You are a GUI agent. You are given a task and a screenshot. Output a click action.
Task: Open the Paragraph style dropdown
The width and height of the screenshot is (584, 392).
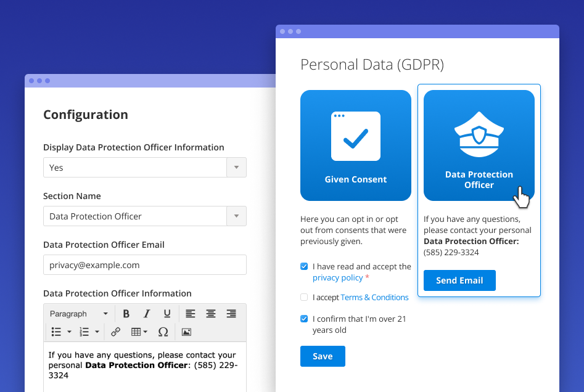pos(78,314)
